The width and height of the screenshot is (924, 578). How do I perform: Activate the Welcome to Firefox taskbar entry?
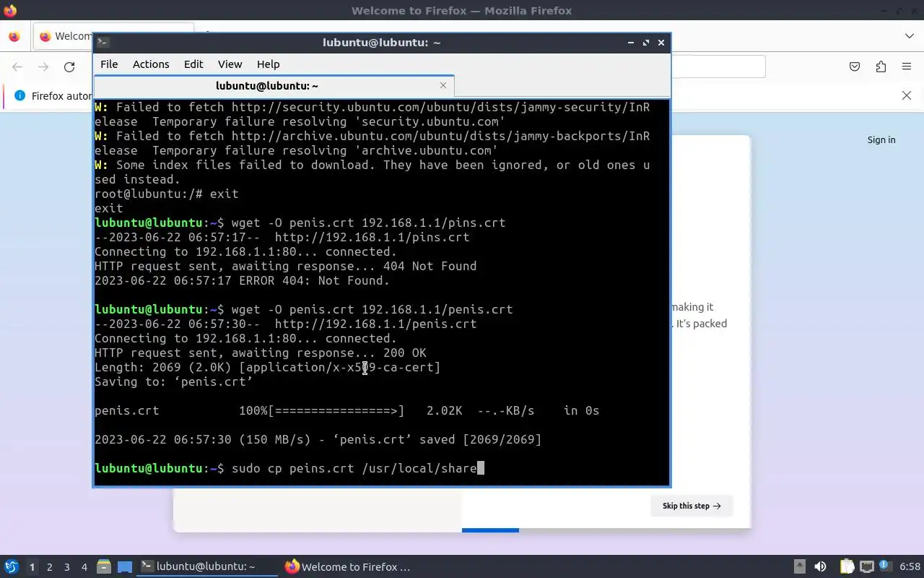(349, 567)
